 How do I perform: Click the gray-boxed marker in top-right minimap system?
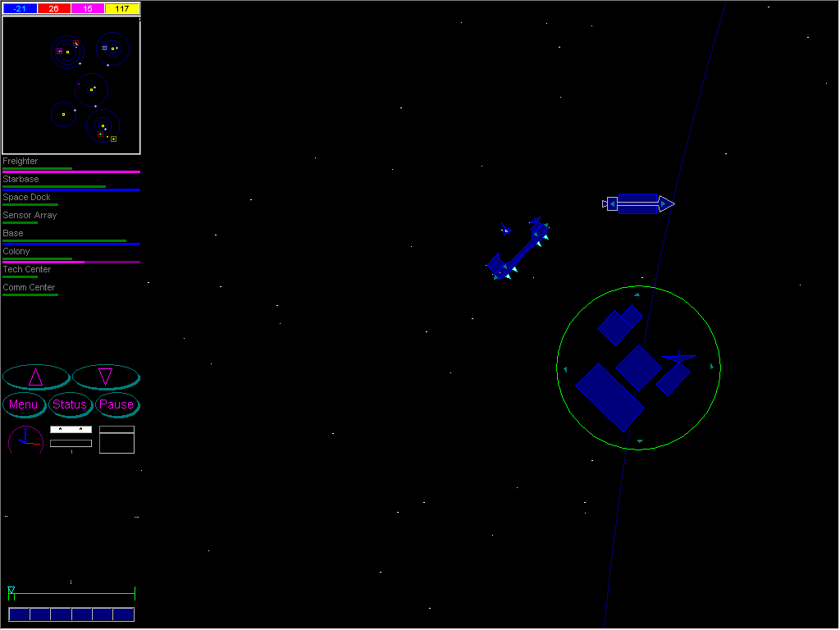pos(104,48)
